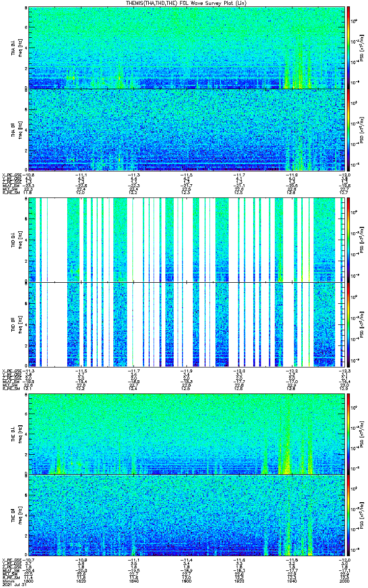Click the THA B parallel spectrogram panel
The width and height of the screenshot is (368, 588).
(187, 130)
